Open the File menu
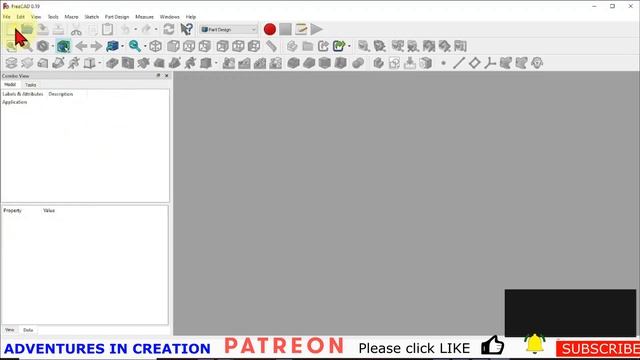The width and height of the screenshot is (640, 360). click(7, 17)
